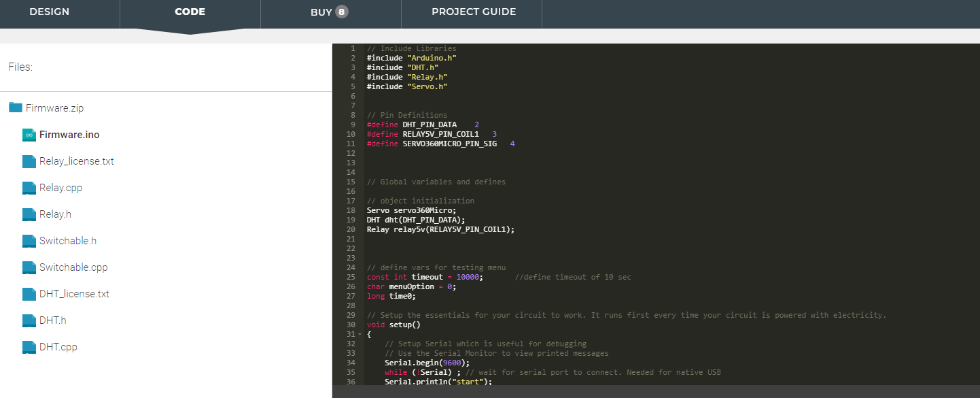Click the Switchable.h file icon
The width and height of the screenshot is (980, 398).
[x=29, y=241]
